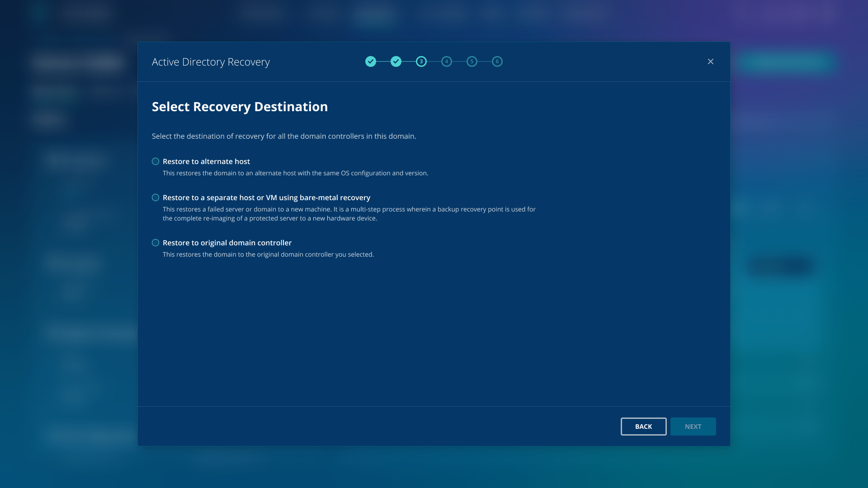Go to completed step 1 checkmark
868x488 pixels.
pyautogui.click(x=371, y=61)
